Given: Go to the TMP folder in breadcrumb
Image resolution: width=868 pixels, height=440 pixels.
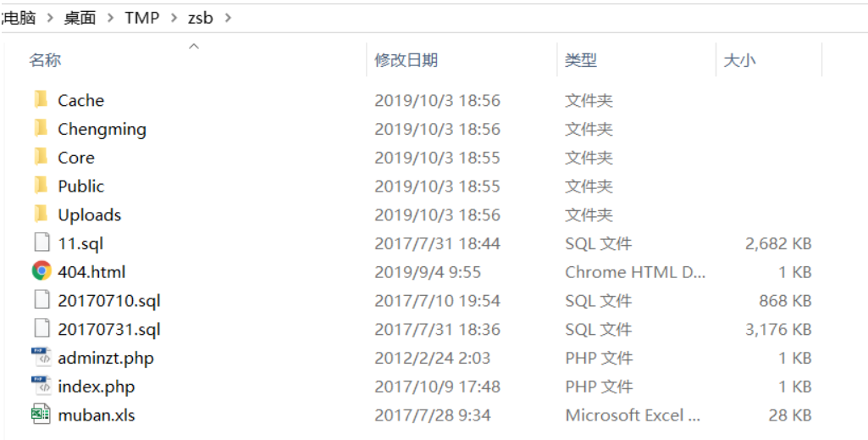Looking at the screenshot, I should click(141, 18).
